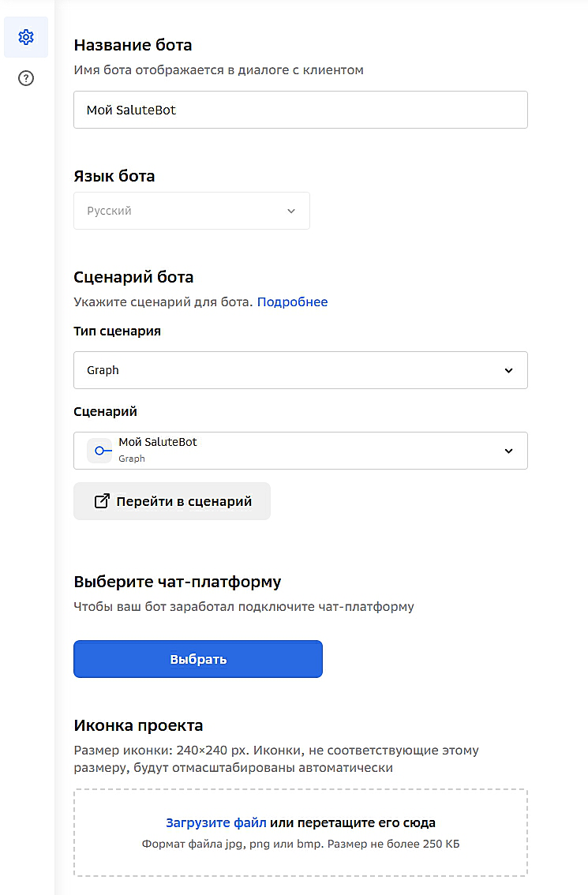
Task: Expand the Язык бота dropdown chevron
Action: pos(291,212)
